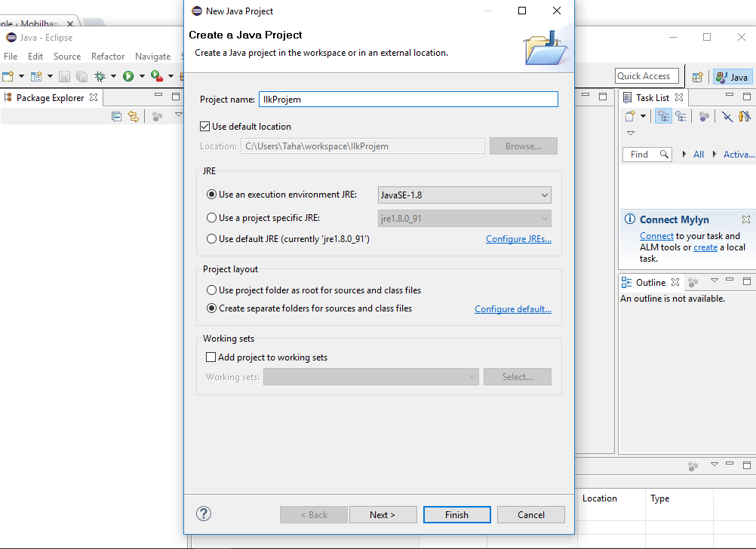Select Use a project specific JRE
The image size is (756, 549).
212,218
